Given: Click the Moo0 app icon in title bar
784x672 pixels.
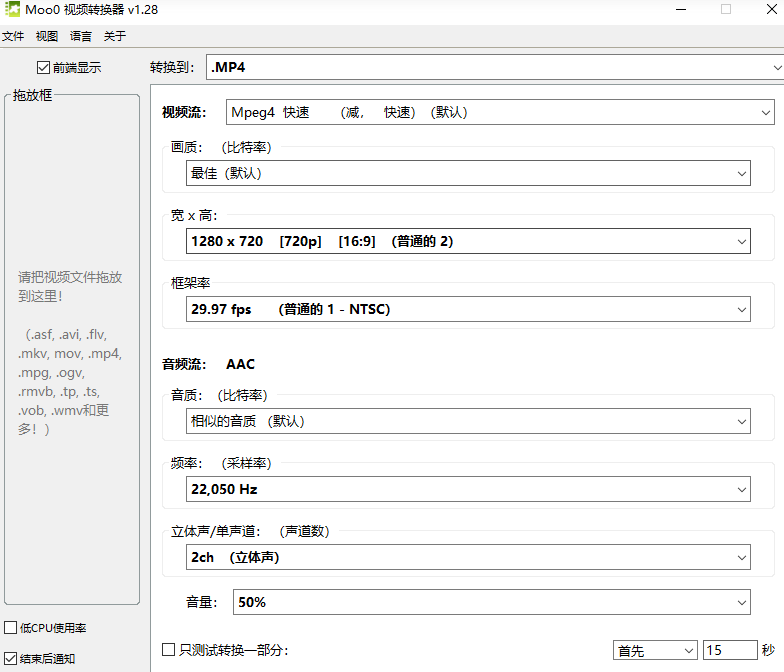Looking at the screenshot, I should pyautogui.click(x=12, y=9).
